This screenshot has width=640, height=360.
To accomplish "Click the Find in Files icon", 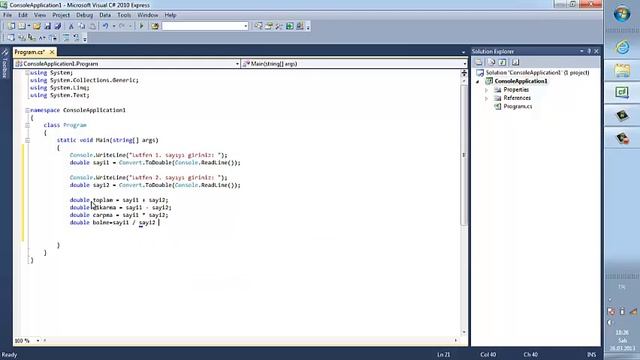I will 155,26.
